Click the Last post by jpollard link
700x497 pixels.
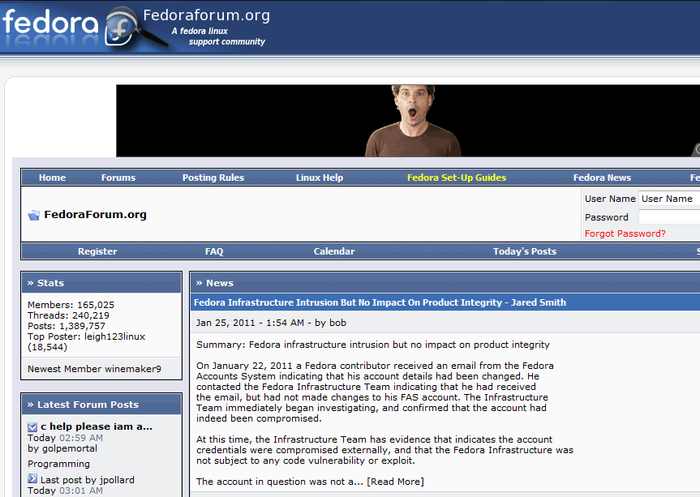(88, 480)
